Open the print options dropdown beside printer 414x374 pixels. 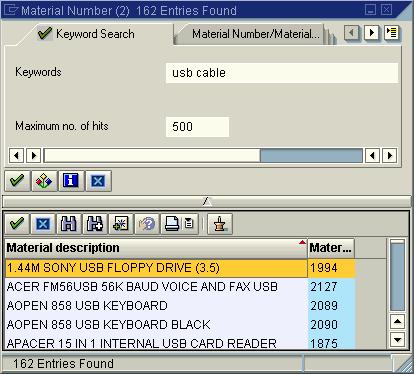click(x=189, y=224)
